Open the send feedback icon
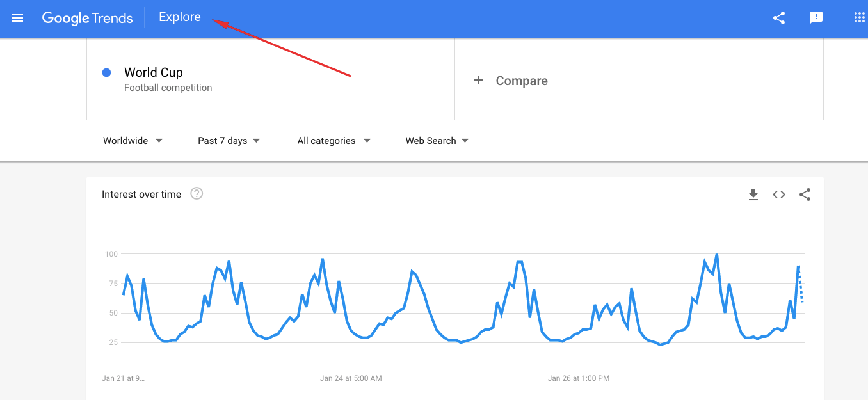The image size is (868, 400). click(816, 18)
